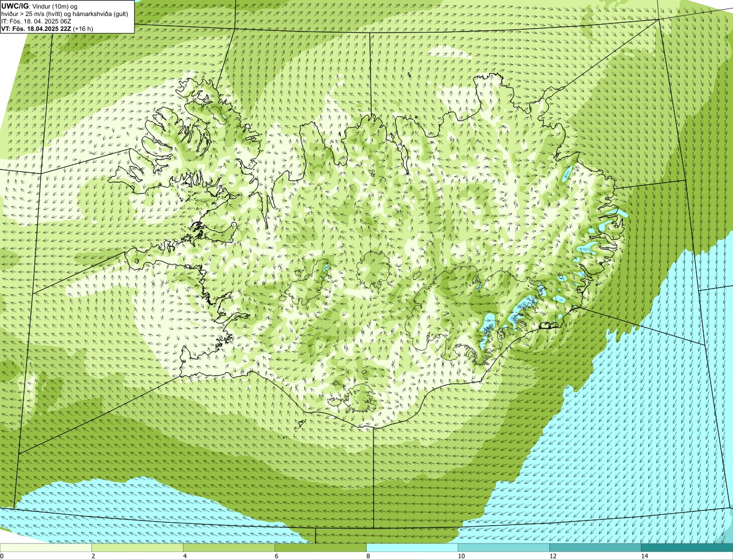
Task: Click the legend tick label "0"
Action: click(x=2, y=556)
